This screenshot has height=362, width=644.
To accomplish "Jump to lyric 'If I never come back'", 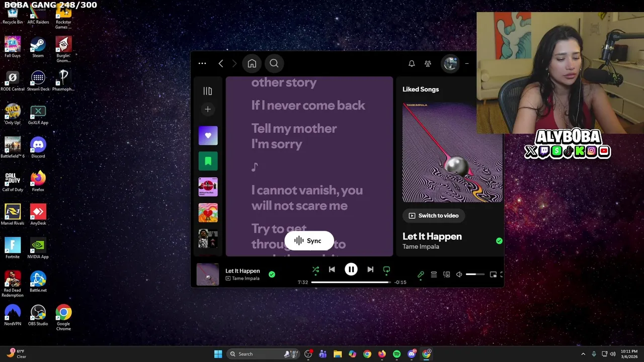I will tap(308, 106).
